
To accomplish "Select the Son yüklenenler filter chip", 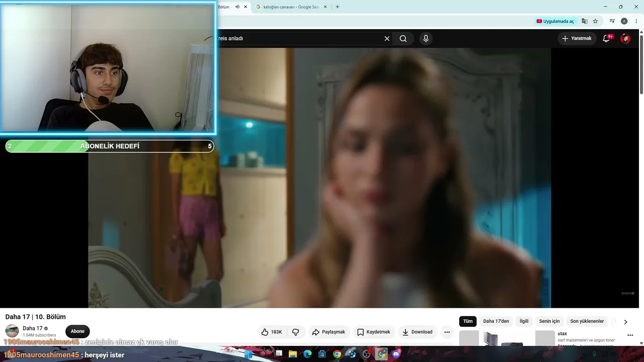I will tap(587, 321).
